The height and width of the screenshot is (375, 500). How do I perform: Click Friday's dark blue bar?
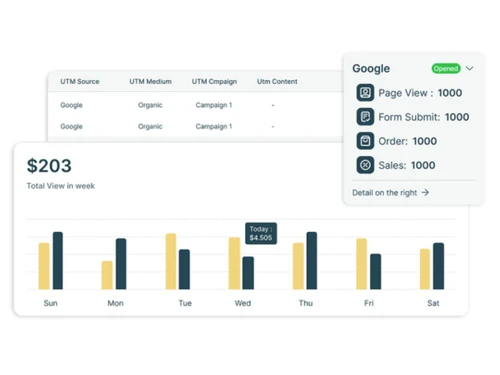[375, 272]
